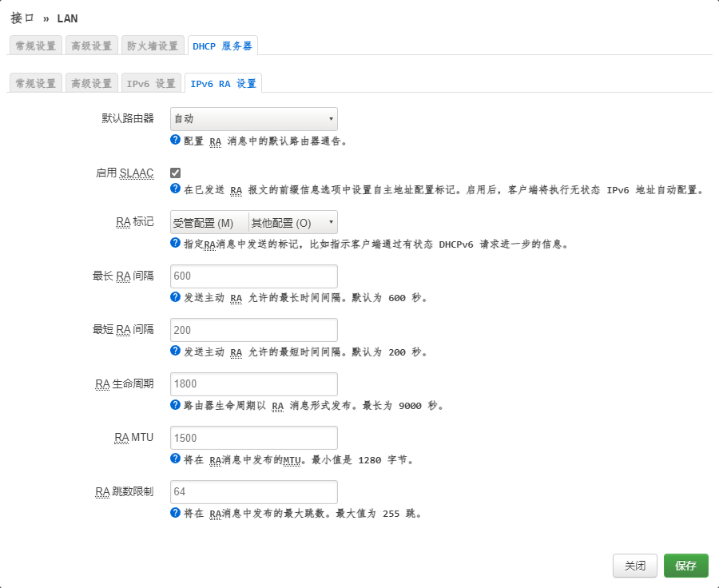This screenshot has width=719, height=588.
Task: Click the help icon for 最长 RA 间隔
Action: point(174,296)
